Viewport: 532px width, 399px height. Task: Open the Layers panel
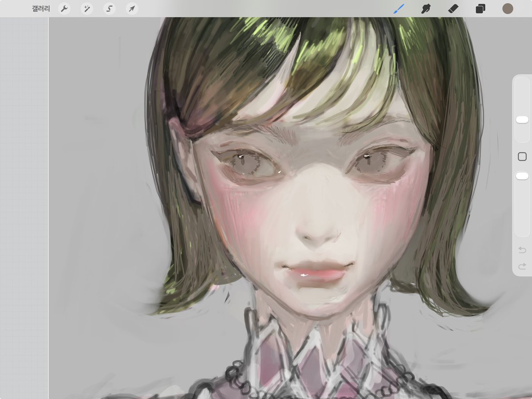[x=481, y=8]
